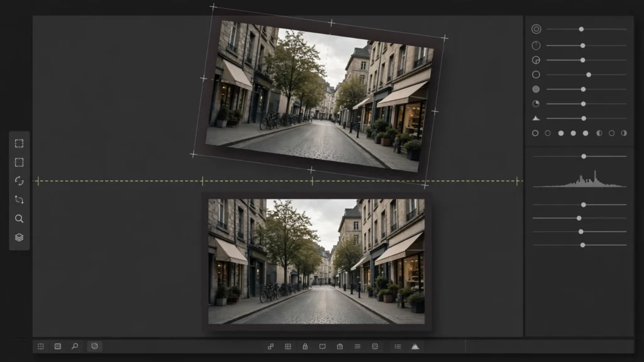The width and height of the screenshot is (644, 362).
Task: Click the search magnifier in bottom-left bar
Action: (x=75, y=346)
